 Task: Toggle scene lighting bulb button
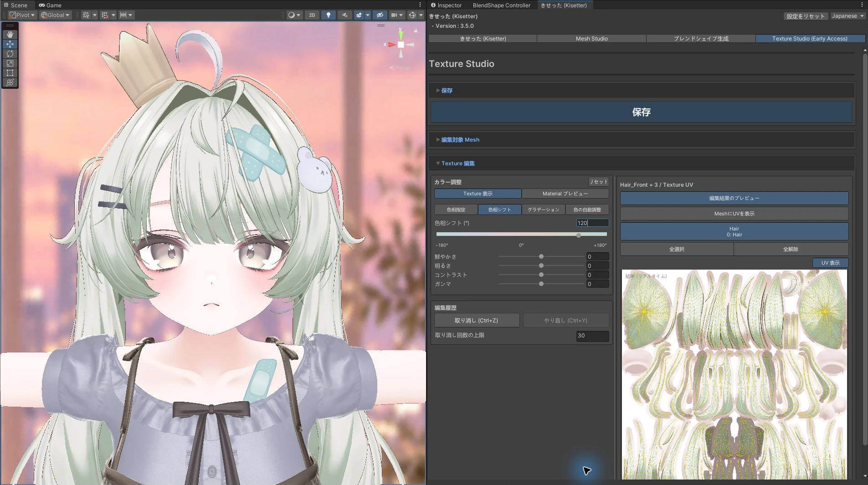pyautogui.click(x=329, y=15)
